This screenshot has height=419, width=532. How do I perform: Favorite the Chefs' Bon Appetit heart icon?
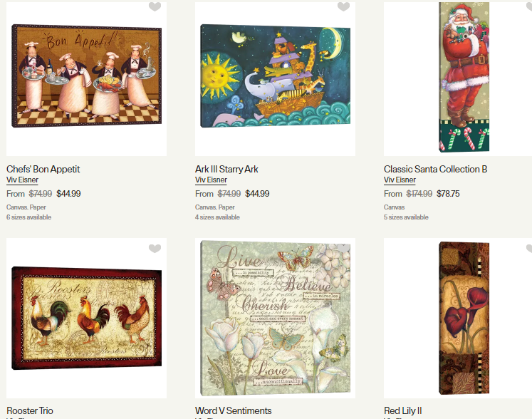(155, 6)
